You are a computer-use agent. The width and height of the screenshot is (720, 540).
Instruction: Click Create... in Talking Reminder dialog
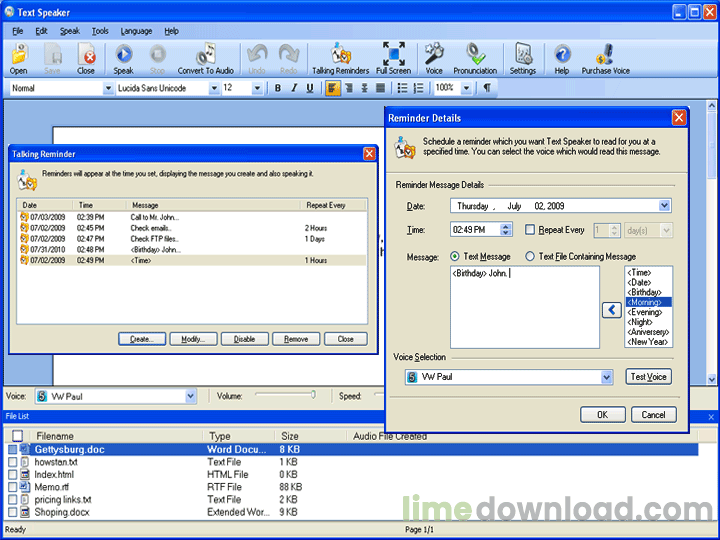point(142,339)
